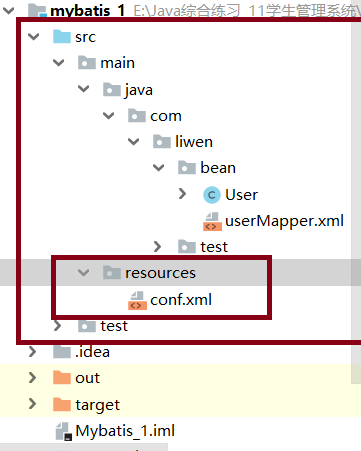Click the orange target folder icon
Screen dimensions: 361x451
[x=62, y=404]
